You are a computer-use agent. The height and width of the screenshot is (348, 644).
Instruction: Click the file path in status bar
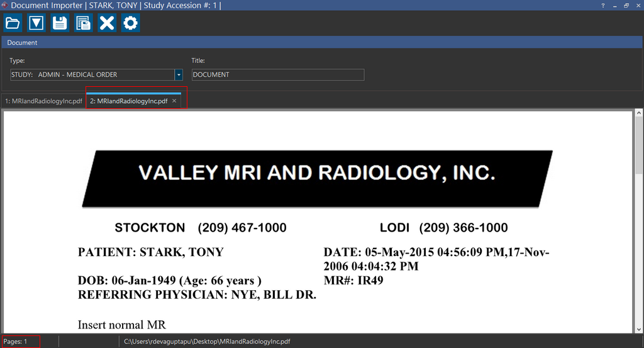pos(207,341)
